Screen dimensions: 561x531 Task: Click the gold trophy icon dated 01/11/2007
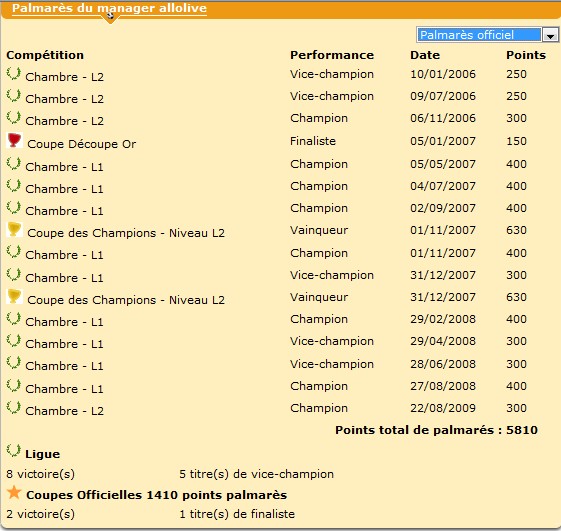coord(14,229)
